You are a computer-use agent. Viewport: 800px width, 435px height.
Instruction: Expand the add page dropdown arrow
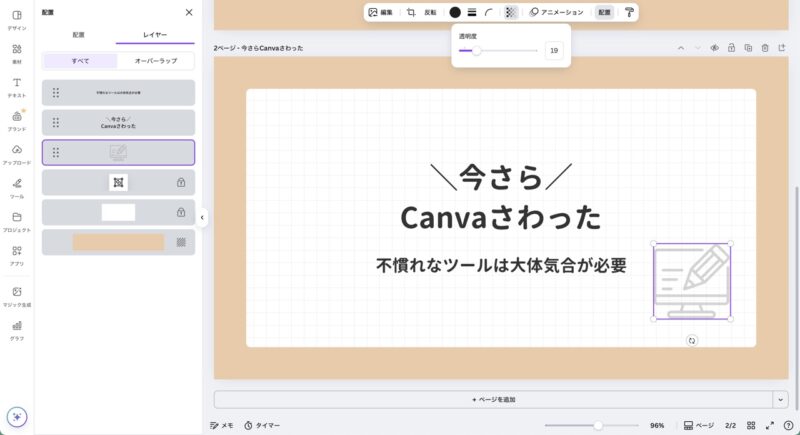(780, 399)
